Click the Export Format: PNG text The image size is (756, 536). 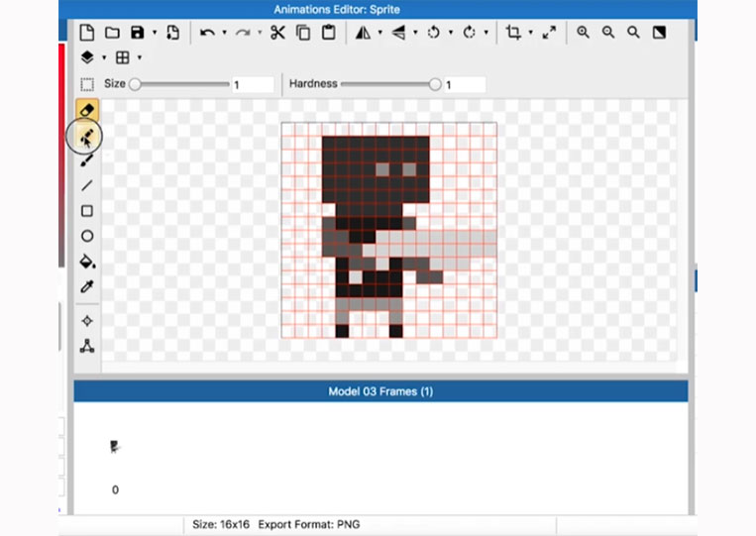coord(309,524)
